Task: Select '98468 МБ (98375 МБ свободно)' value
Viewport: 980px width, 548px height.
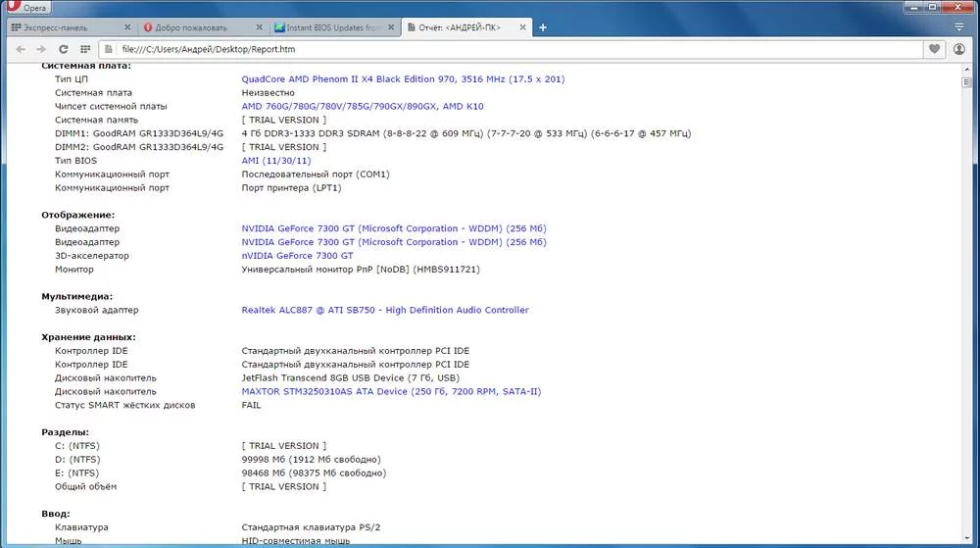Action: pyautogui.click(x=314, y=473)
